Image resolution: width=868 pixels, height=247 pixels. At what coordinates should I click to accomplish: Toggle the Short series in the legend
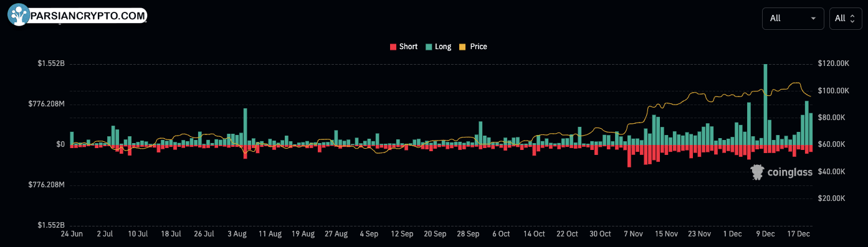[404, 47]
